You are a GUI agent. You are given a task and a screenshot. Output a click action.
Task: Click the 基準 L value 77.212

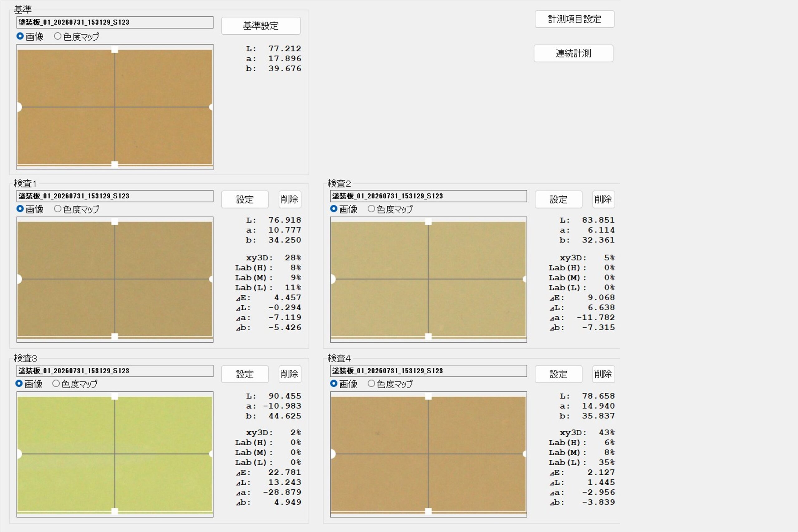pos(285,49)
